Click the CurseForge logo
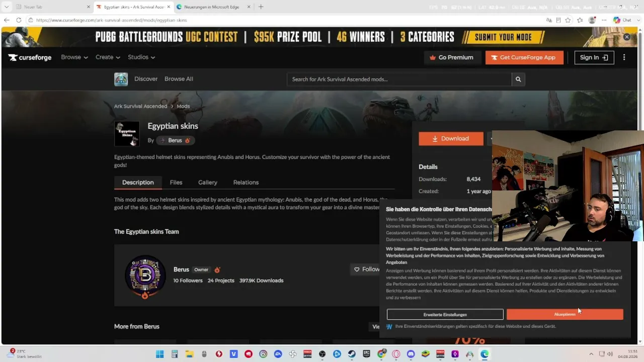 [x=30, y=57]
